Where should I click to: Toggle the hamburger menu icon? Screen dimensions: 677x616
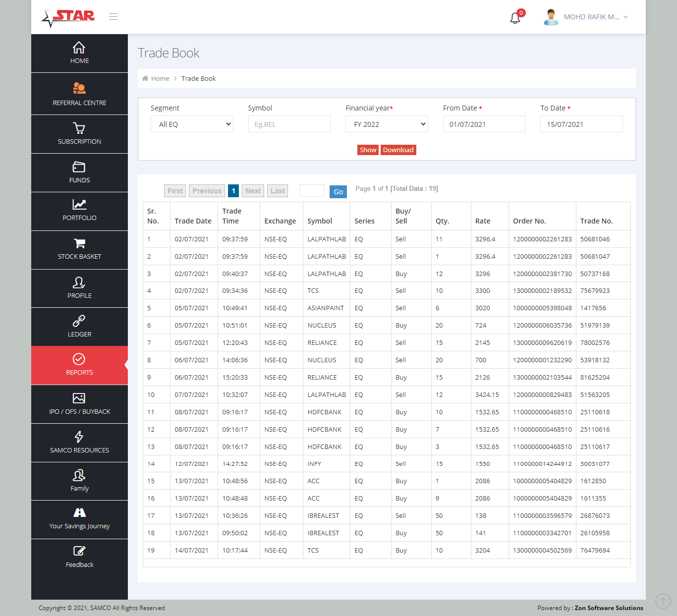(113, 17)
